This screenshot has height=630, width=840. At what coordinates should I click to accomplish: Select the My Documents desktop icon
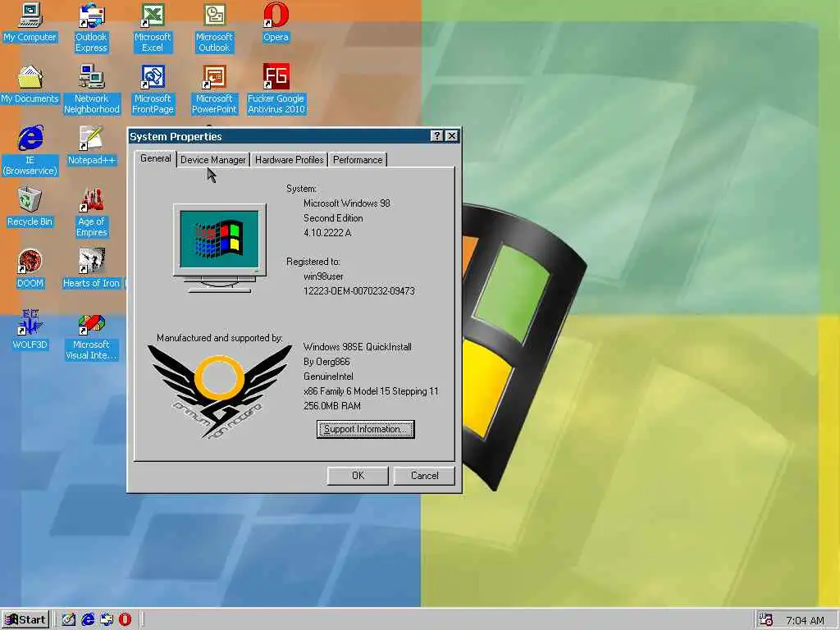(30, 84)
